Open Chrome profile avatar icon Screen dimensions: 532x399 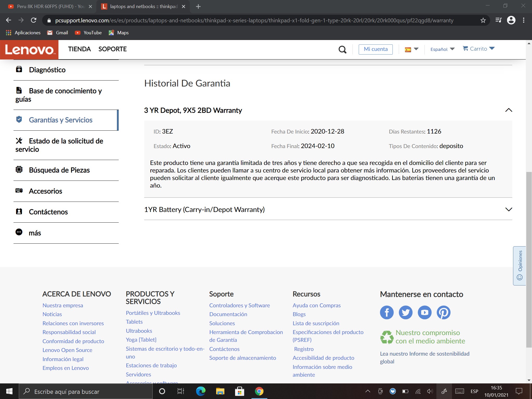(x=511, y=20)
